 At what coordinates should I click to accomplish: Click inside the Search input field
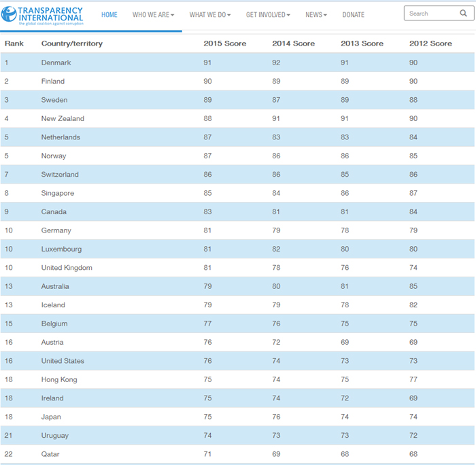[x=430, y=14]
